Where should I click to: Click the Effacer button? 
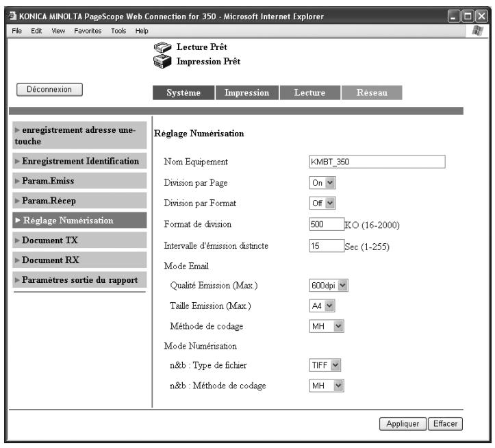click(445, 423)
